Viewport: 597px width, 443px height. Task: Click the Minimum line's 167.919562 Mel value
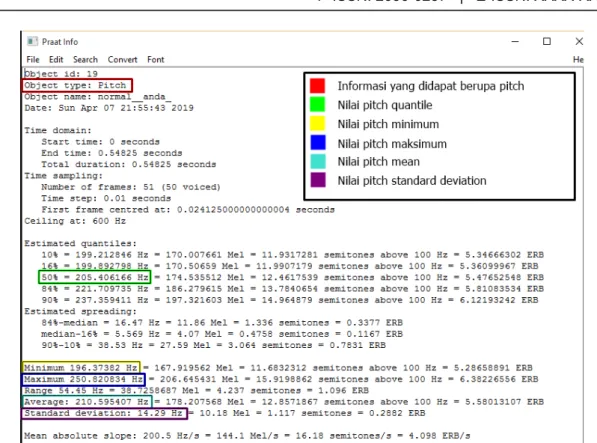pyautogui.click(x=193, y=368)
